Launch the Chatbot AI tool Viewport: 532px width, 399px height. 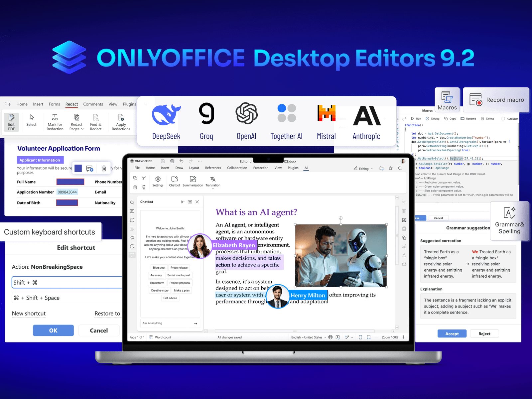click(x=175, y=182)
